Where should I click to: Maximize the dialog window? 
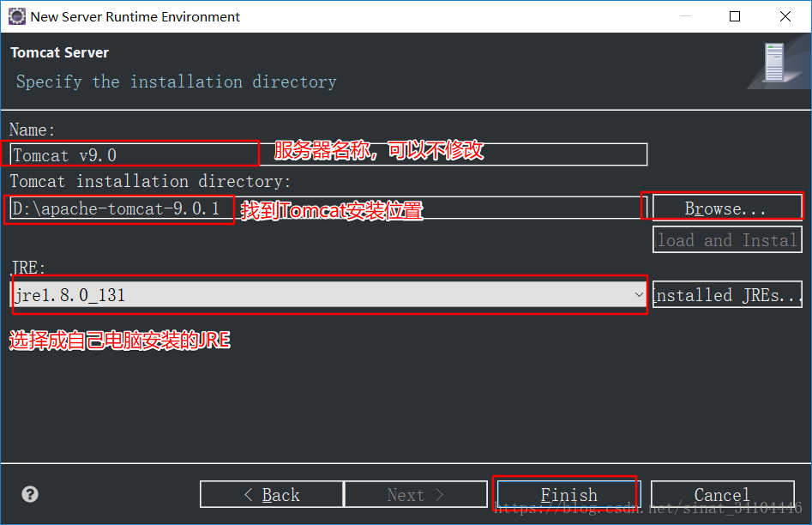point(734,16)
